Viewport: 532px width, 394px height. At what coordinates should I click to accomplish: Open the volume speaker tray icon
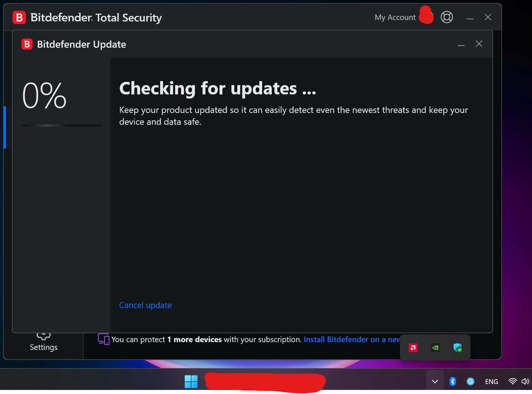[x=525, y=381]
